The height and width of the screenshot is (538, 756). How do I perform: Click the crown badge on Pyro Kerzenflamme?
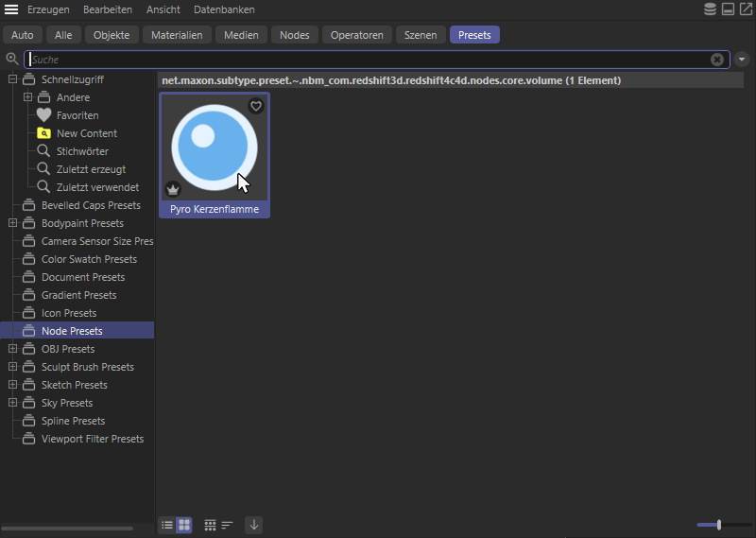click(173, 189)
